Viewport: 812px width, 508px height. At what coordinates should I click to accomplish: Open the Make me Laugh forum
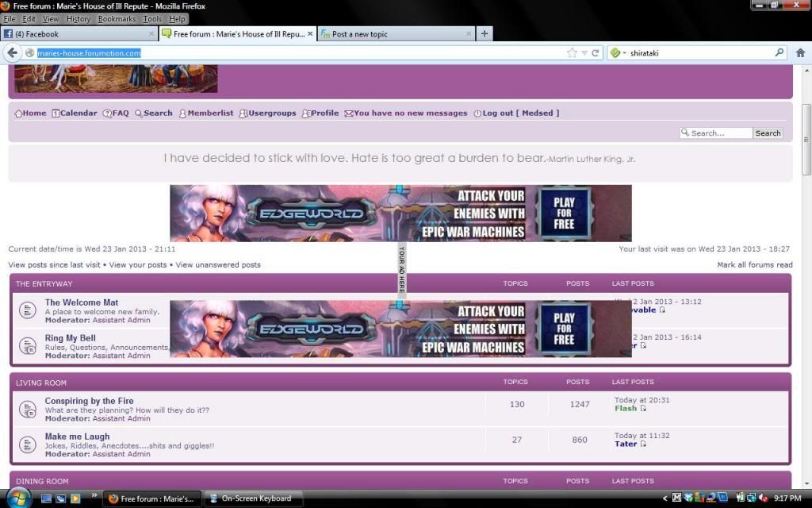click(77, 437)
